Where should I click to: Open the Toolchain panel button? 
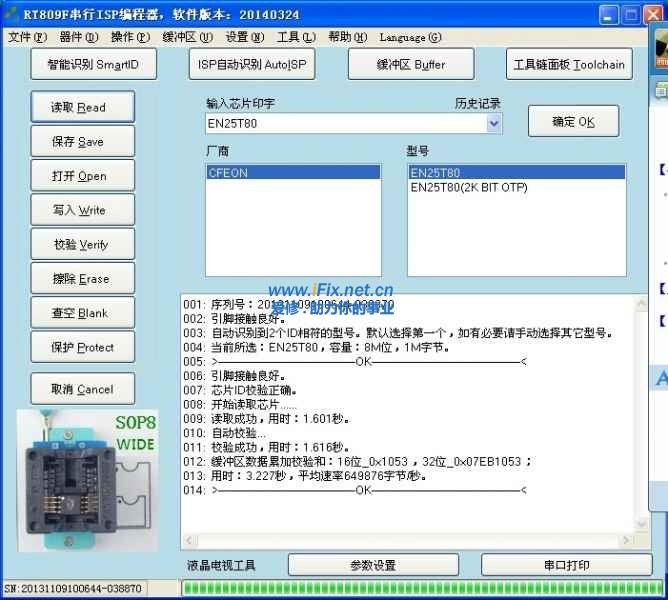click(569, 65)
